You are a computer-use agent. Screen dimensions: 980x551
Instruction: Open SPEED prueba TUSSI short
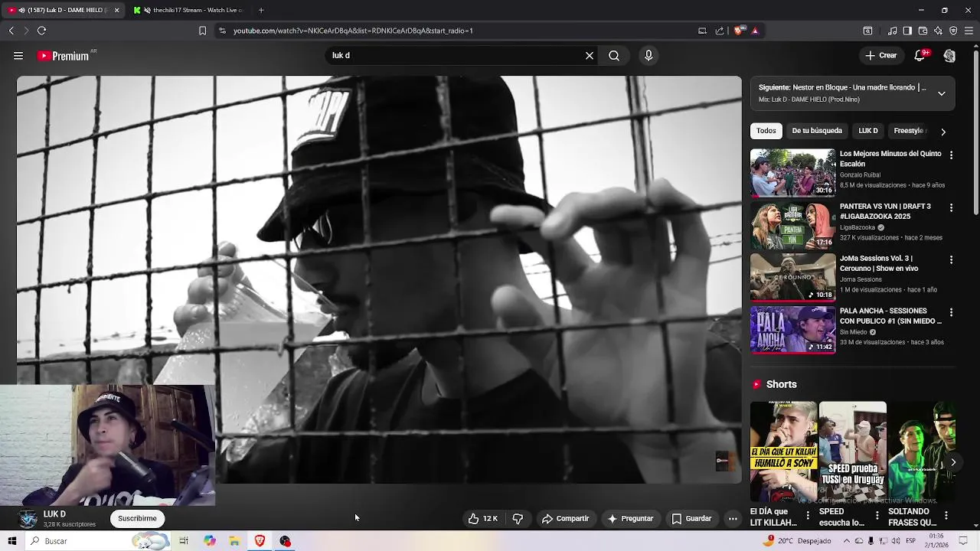click(x=852, y=452)
